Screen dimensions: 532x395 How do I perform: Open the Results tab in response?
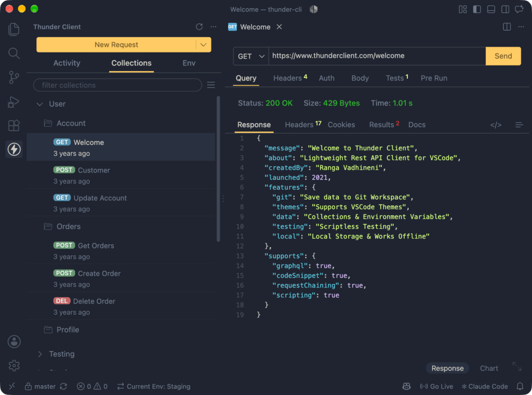click(384, 125)
